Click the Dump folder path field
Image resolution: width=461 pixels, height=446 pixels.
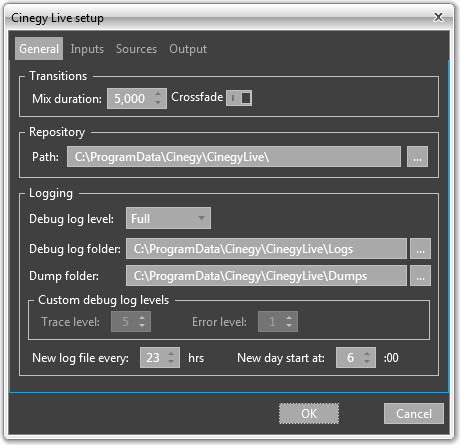point(266,276)
